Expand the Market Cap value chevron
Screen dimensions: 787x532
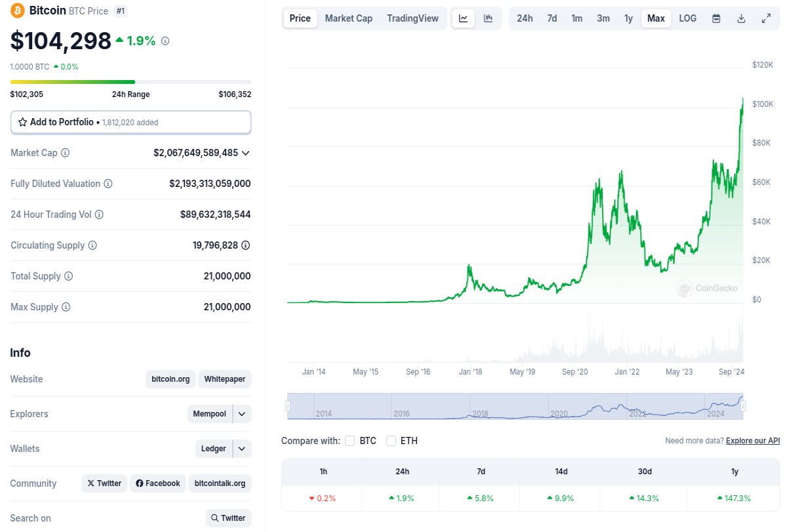click(x=246, y=153)
